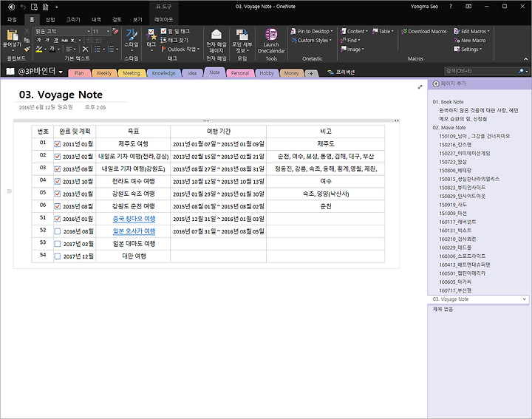Image resolution: width=532 pixels, height=419 pixels.
Task: Open the Weekly section tab
Action: pos(104,73)
